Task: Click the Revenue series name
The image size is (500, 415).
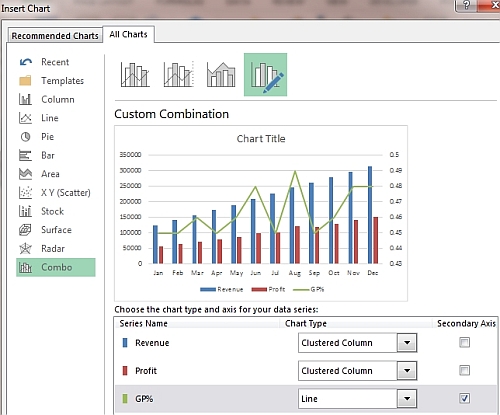Action: click(152, 343)
